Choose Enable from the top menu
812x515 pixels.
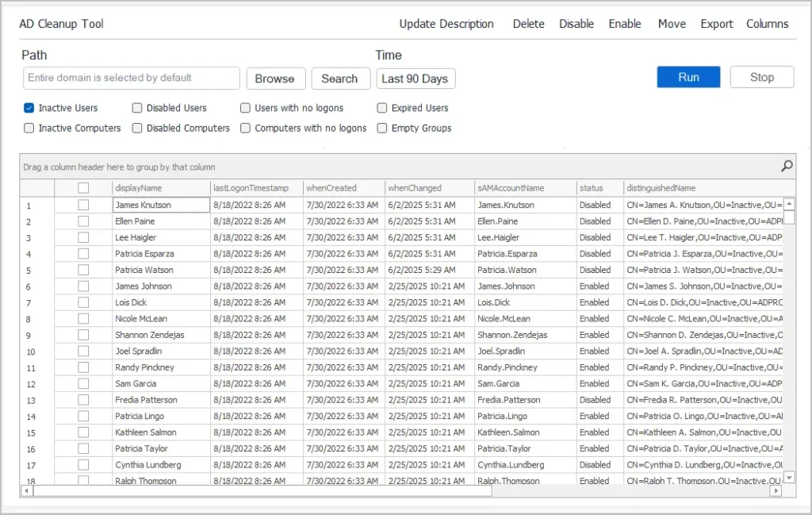(625, 24)
